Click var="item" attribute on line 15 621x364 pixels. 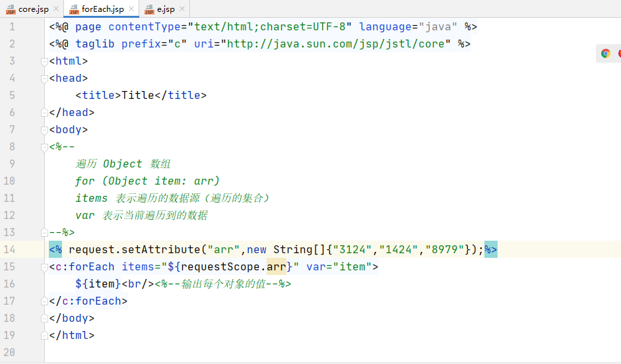[339, 266]
